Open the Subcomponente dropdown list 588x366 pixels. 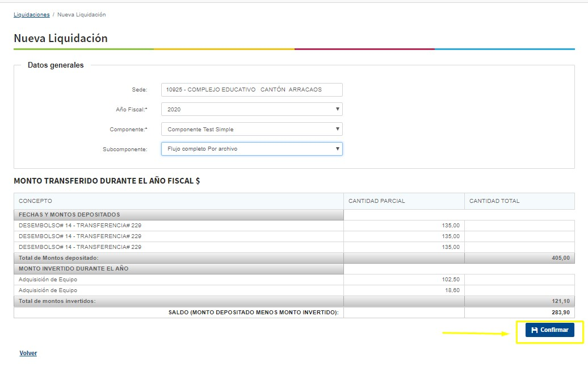[x=251, y=149]
